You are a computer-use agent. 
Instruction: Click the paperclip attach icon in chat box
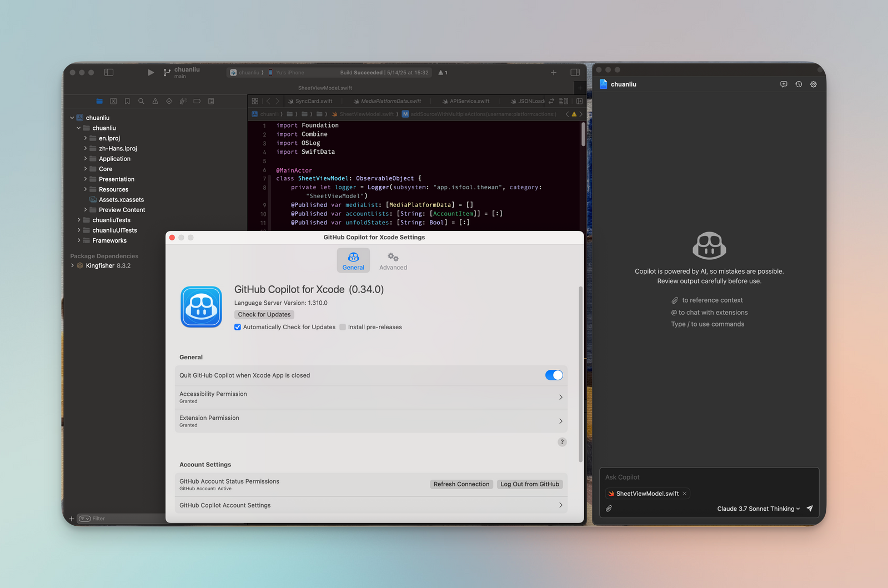click(609, 509)
